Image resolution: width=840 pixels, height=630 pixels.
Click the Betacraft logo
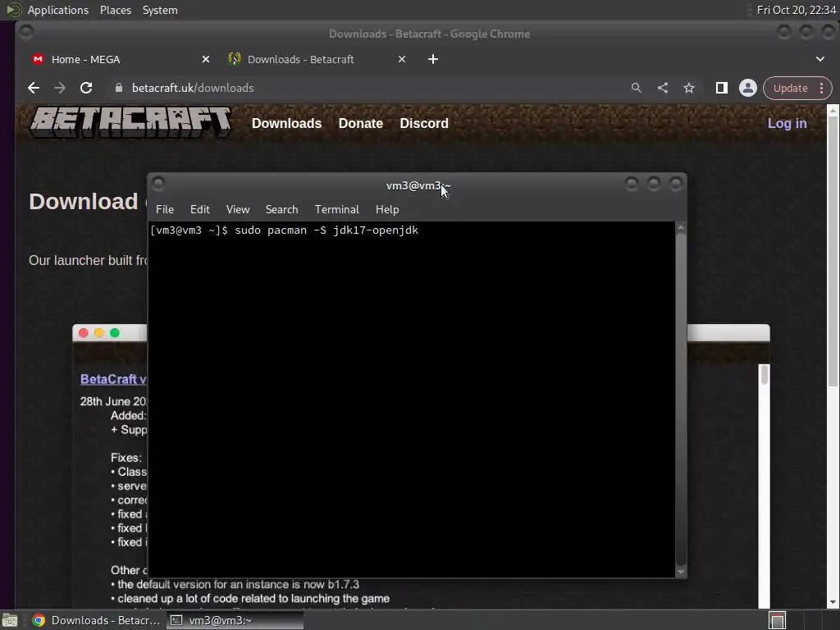click(130, 123)
